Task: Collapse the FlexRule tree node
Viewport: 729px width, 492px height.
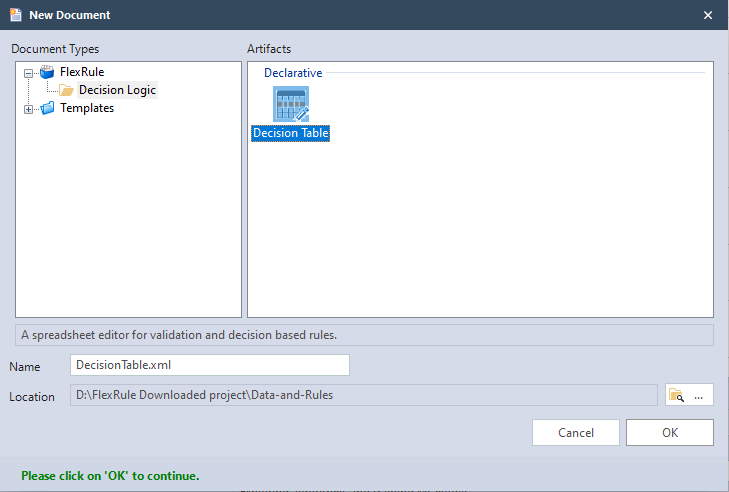Action: point(28,73)
